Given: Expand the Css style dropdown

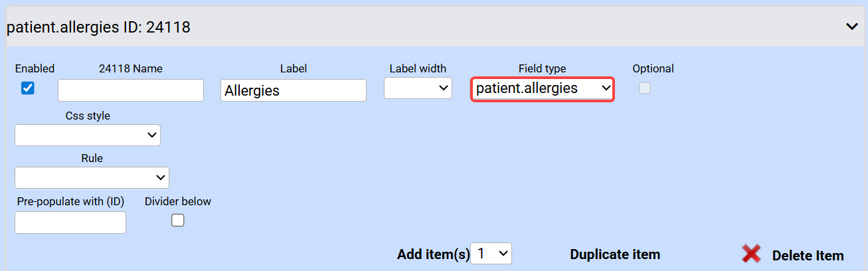Looking at the screenshot, I should tap(87, 135).
